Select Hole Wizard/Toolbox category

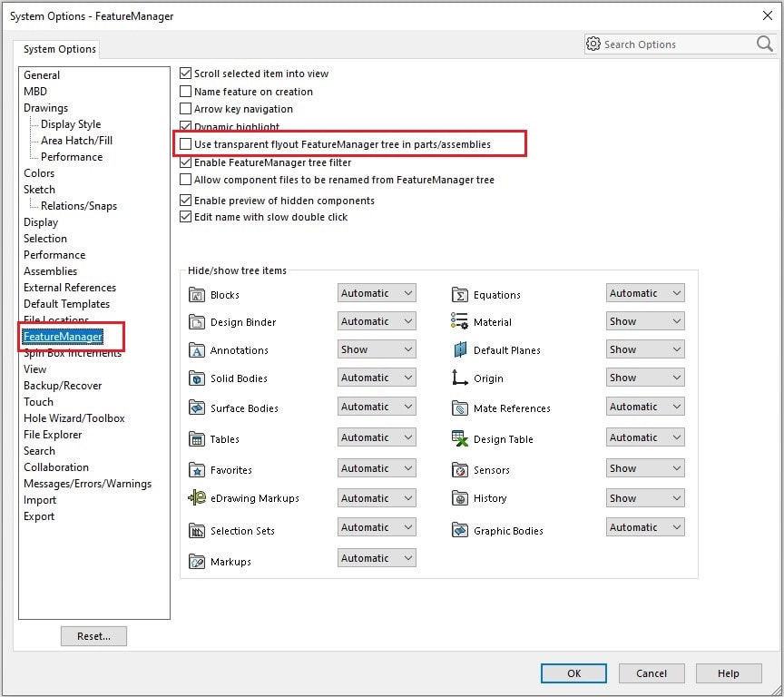pos(74,418)
